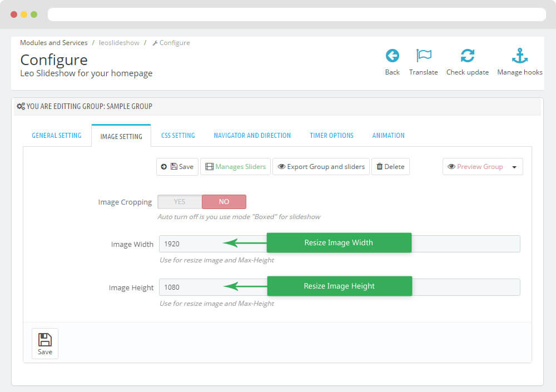This screenshot has height=392, width=556.
Task: Click Modules and Services breadcrumb link
Action: click(x=54, y=43)
